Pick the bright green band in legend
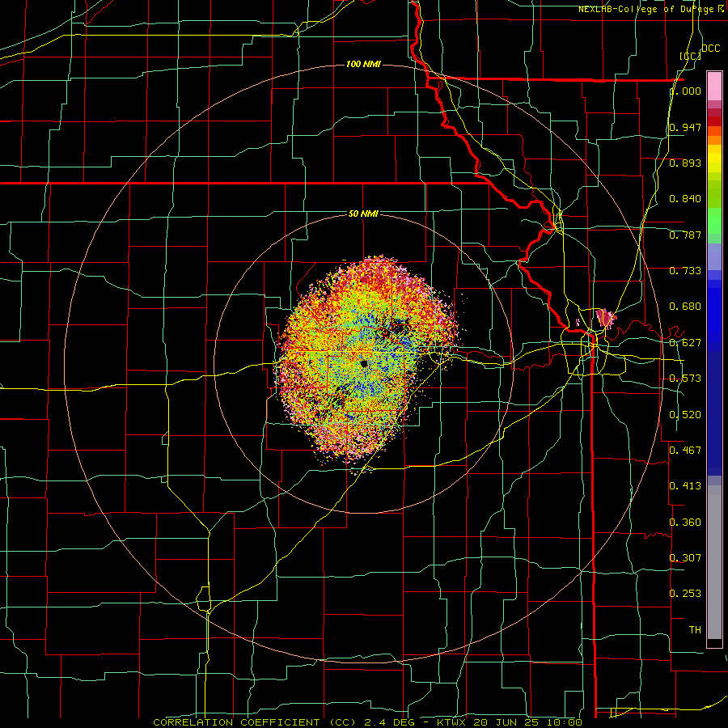The height and width of the screenshot is (728, 728). click(x=714, y=221)
